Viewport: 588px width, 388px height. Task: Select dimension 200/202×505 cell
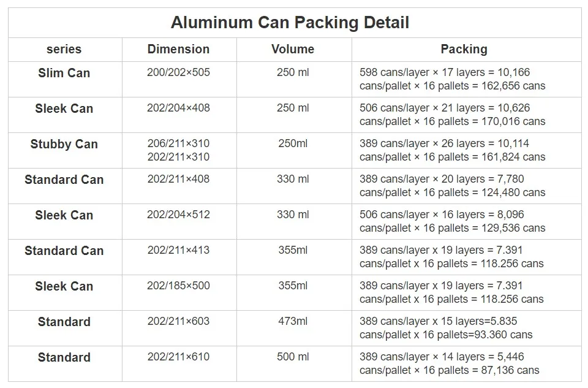178,72
